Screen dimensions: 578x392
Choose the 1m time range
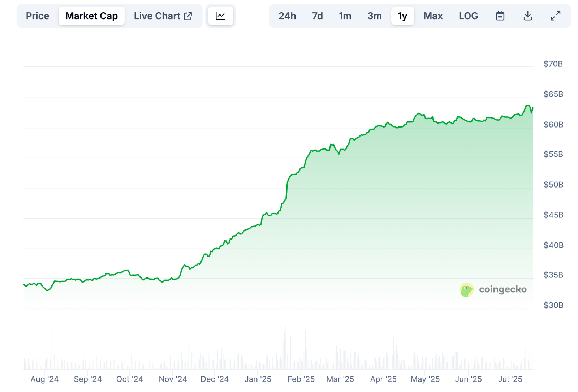coord(345,16)
